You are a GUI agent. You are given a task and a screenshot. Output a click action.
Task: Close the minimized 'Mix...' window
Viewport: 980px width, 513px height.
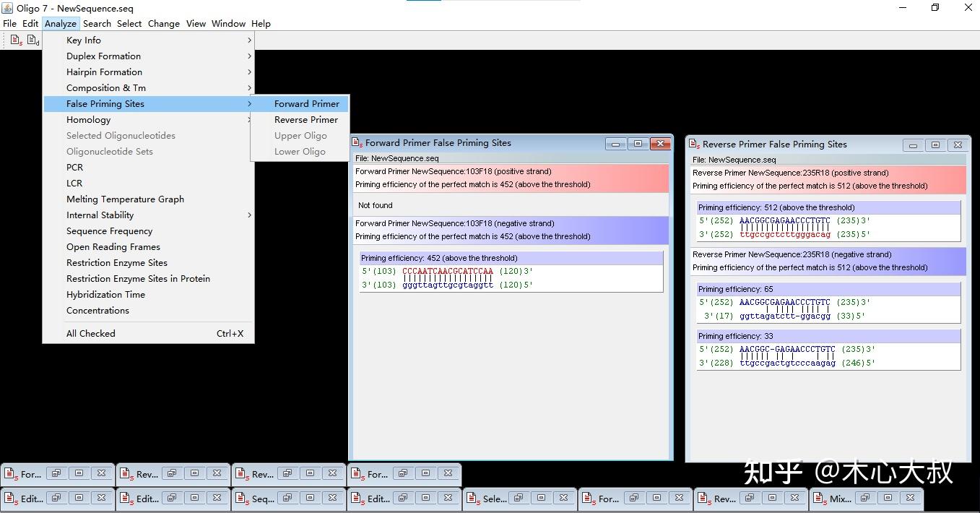coord(910,498)
